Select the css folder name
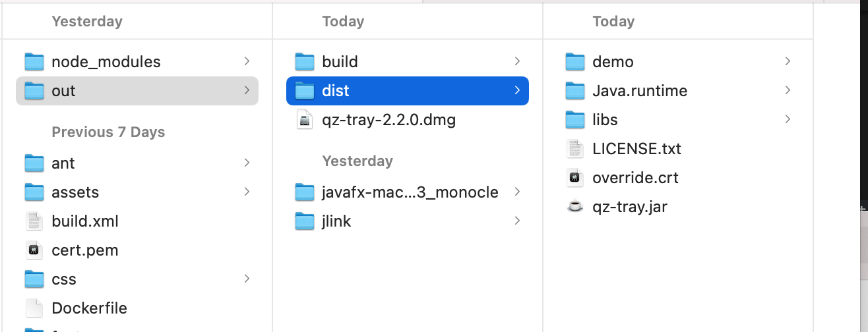The height and width of the screenshot is (332, 868). 64,279
